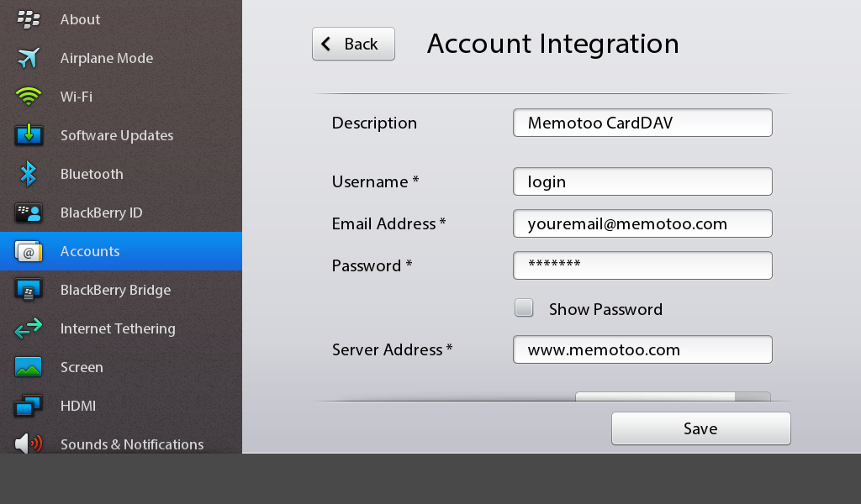Open Bluetooth settings label

pyautogui.click(x=92, y=174)
